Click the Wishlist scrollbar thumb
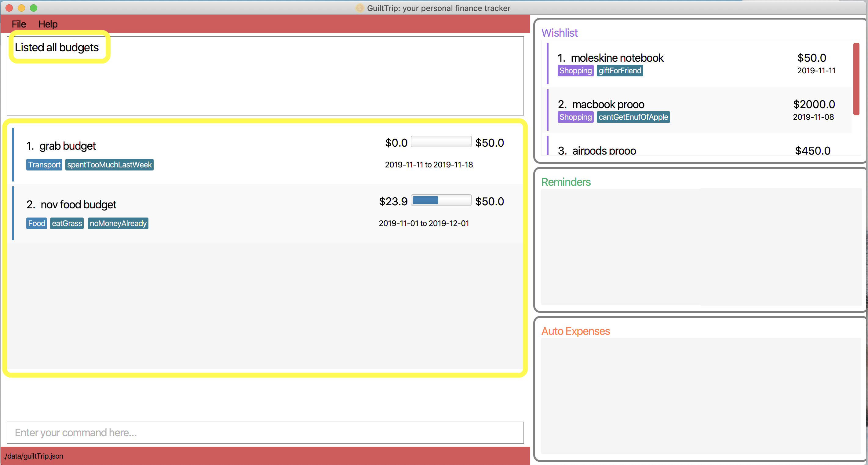 (856, 79)
